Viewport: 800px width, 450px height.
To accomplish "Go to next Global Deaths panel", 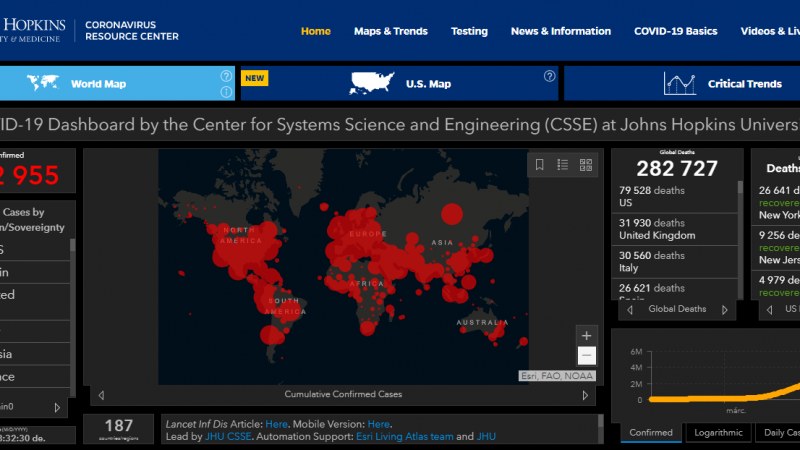I will pyautogui.click(x=724, y=310).
